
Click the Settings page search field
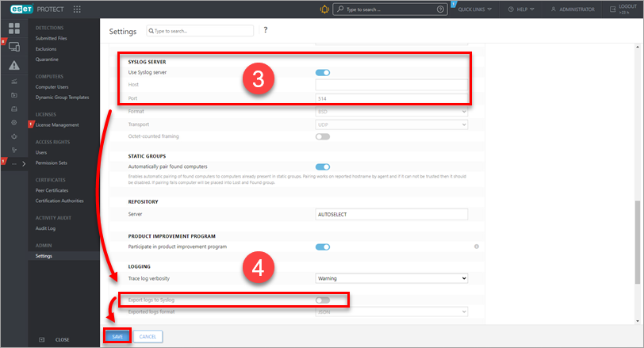[x=200, y=31]
